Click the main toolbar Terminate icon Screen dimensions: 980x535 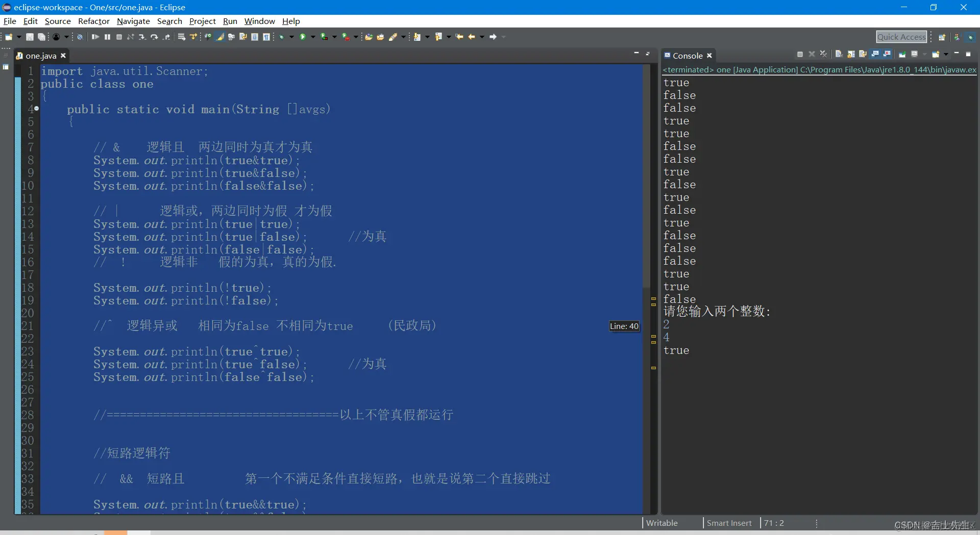(x=119, y=37)
